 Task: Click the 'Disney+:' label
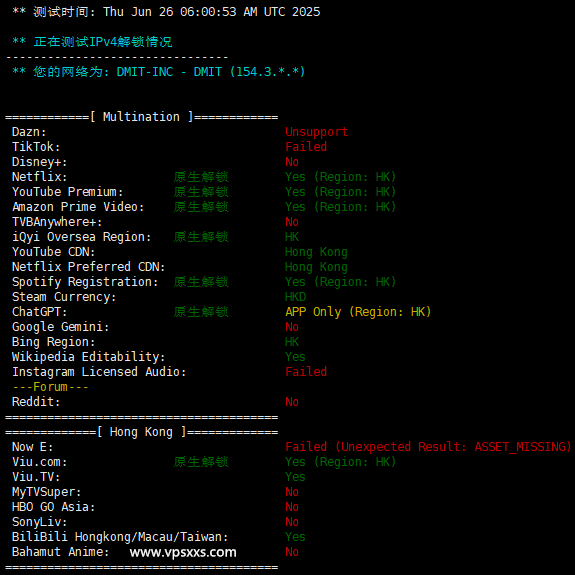point(40,162)
